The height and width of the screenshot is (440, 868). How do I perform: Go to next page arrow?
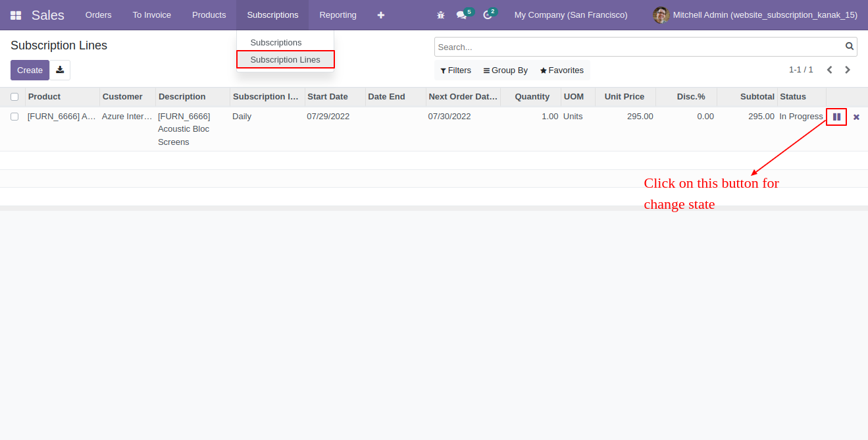848,70
